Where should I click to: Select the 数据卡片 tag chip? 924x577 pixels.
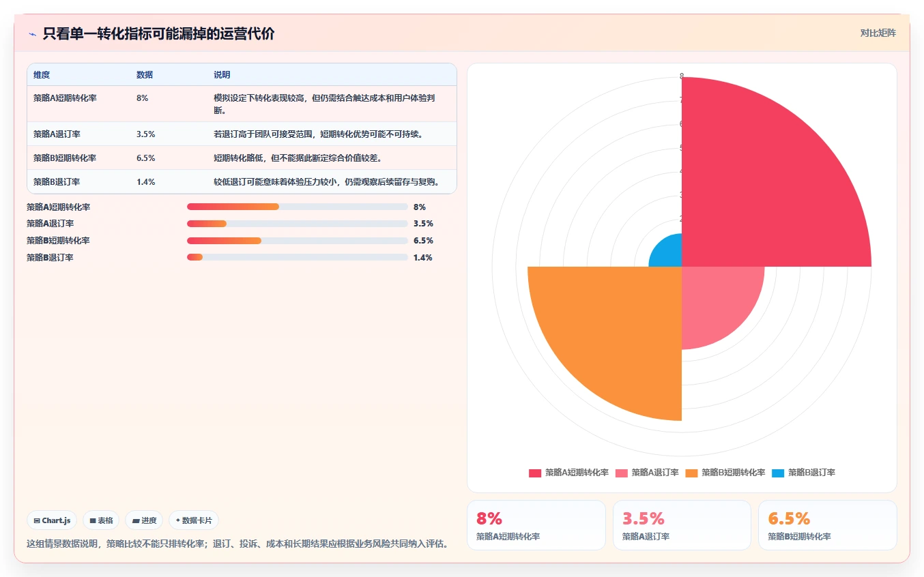(x=194, y=520)
